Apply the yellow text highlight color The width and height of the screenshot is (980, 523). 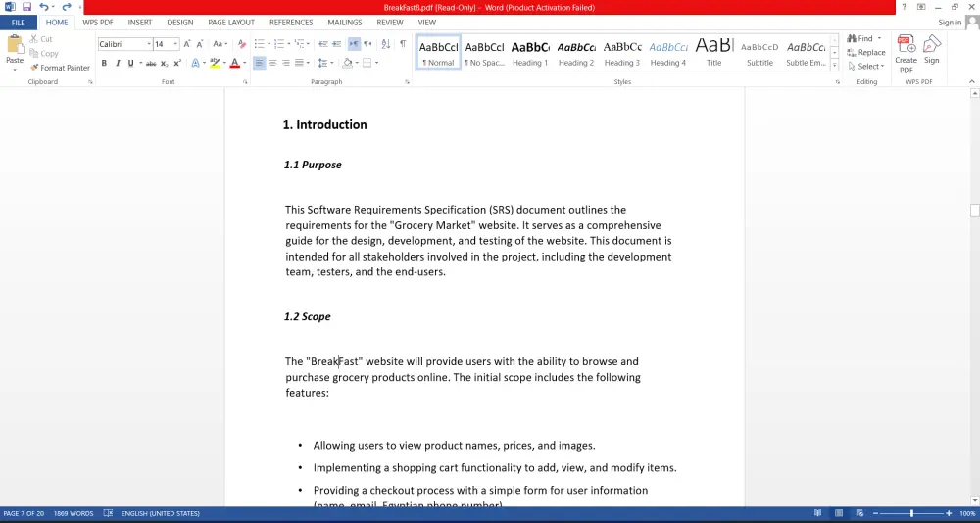tap(215, 63)
